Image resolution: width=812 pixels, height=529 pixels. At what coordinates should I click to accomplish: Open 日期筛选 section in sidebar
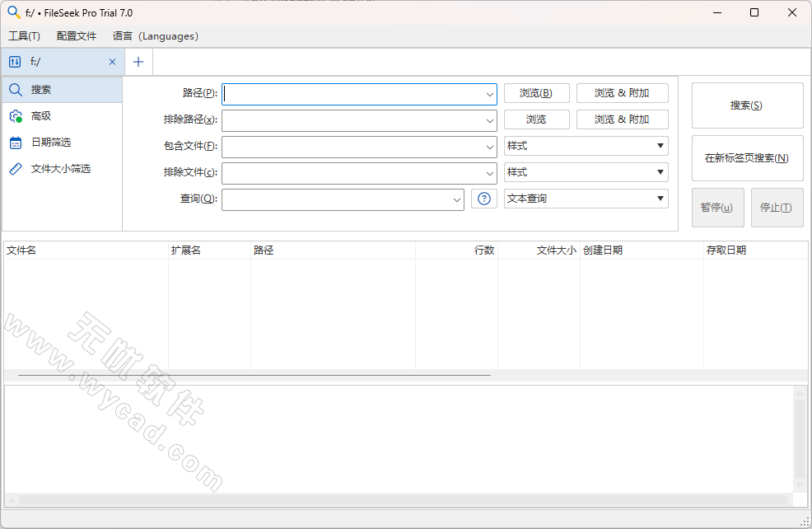62,143
